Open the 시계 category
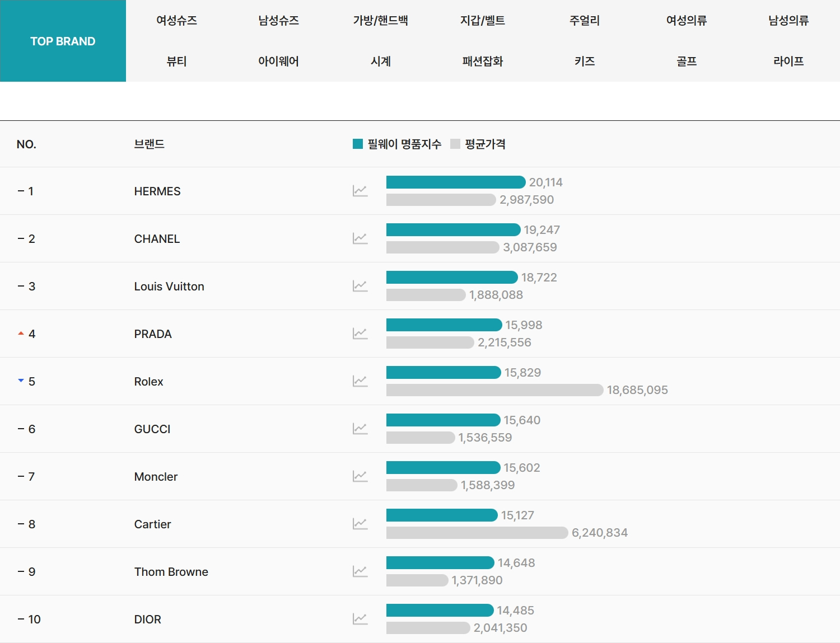 click(380, 62)
